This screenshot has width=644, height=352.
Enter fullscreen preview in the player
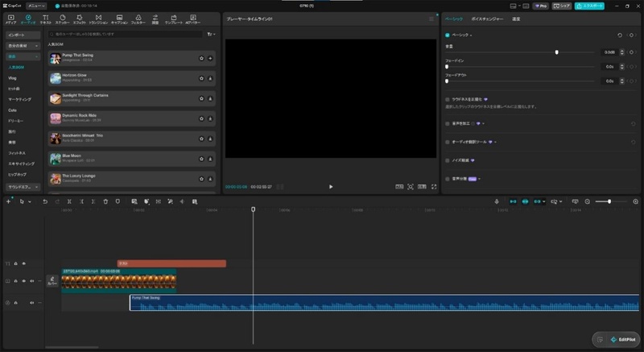(434, 187)
